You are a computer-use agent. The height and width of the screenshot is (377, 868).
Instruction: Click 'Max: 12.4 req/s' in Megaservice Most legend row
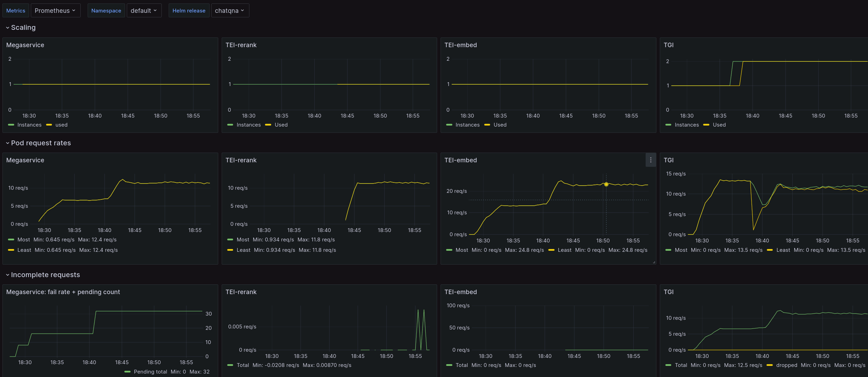[97, 240]
